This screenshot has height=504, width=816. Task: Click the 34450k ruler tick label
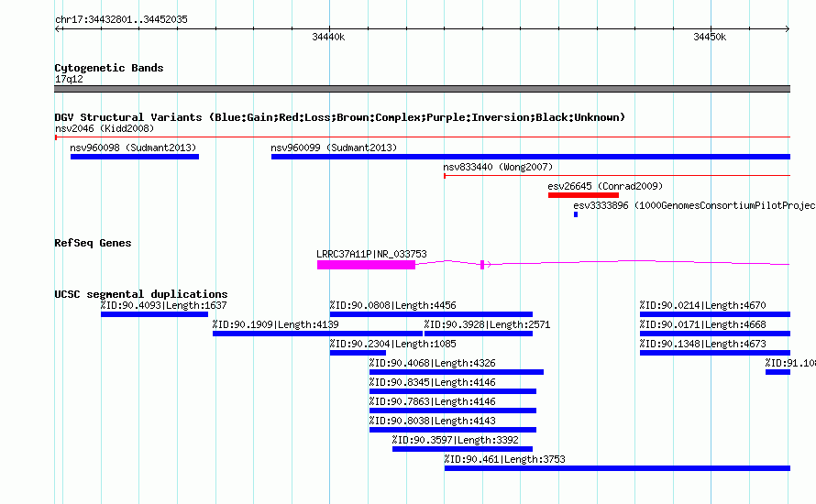[710, 37]
